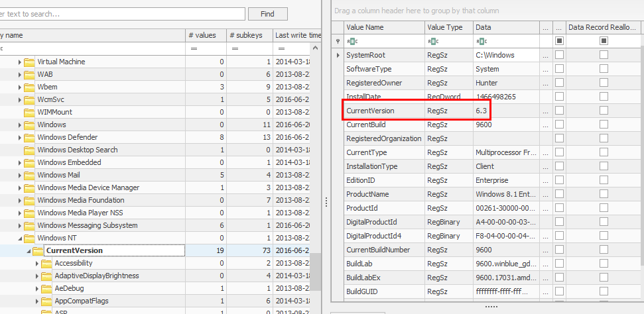Collapse the Windows NT tree node
This screenshot has height=314, width=644.
pos(20,238)
